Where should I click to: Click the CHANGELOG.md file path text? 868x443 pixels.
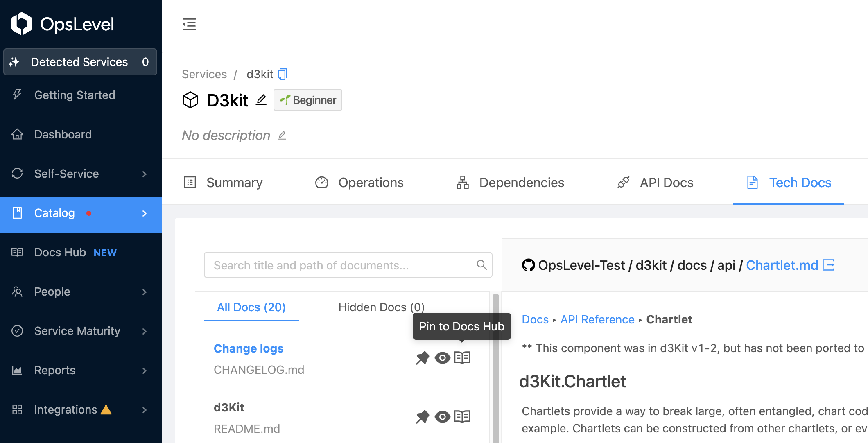[x=259, y=370]
